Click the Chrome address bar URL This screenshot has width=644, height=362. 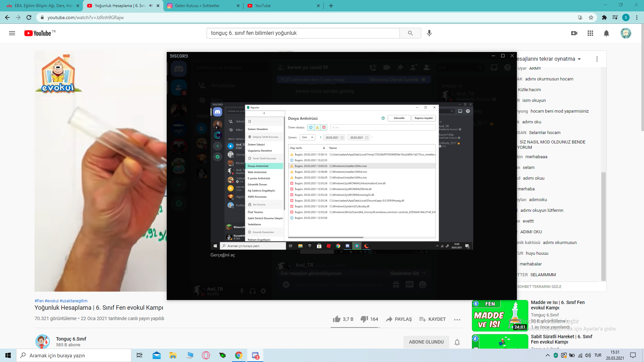point(86,17)
